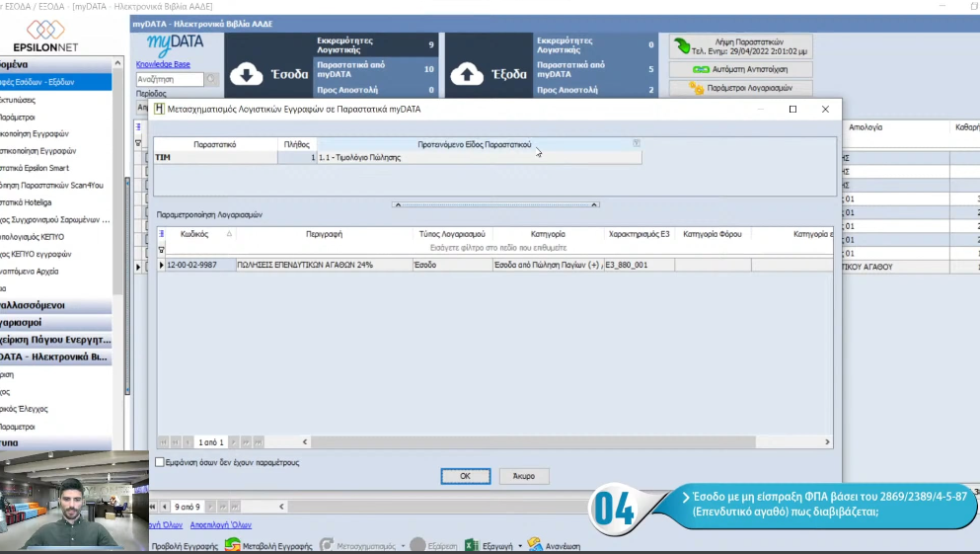Open the Knowledge Base link
Screen dimensions: 980x554
[x=163, y=64]
